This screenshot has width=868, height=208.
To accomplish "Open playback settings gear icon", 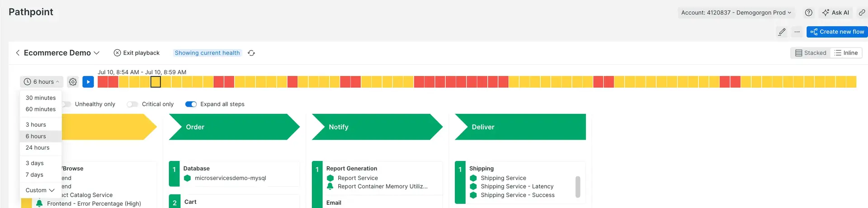I will [x=73, y=82].
